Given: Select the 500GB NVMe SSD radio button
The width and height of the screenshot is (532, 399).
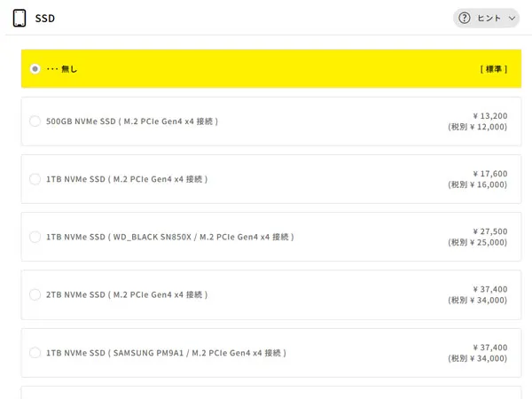Looking at the screenshot, I should 35,121.
